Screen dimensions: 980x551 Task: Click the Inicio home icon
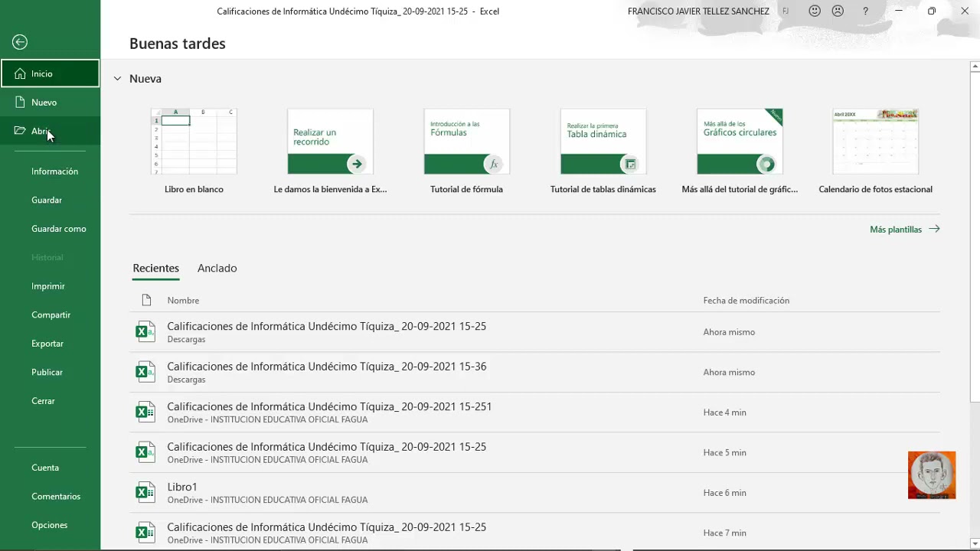pyautogui.click(x=20, y=73)
